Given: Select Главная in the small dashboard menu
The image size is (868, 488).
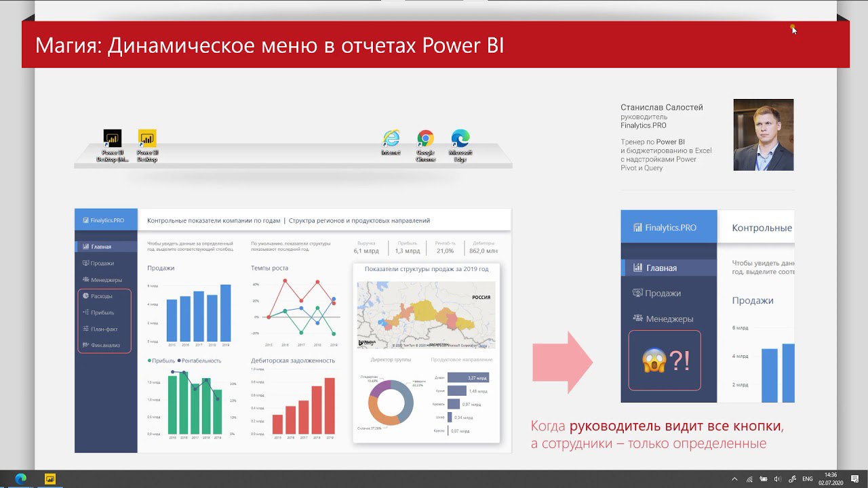Looking at the screenshot, I should 106,247.
